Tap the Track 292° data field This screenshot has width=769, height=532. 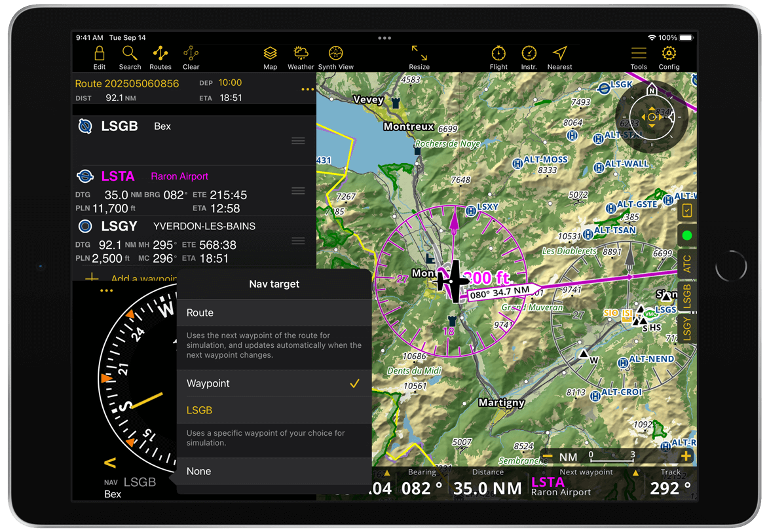(671, 484)
